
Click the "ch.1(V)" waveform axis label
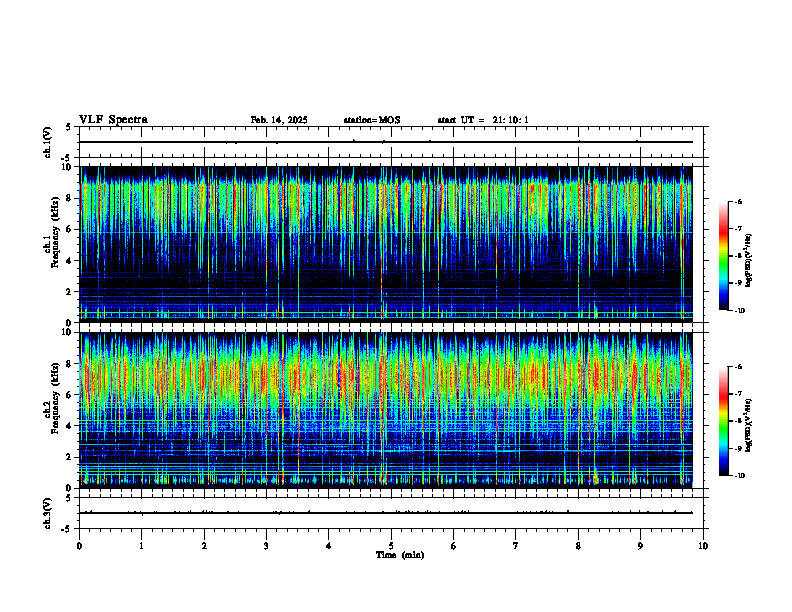click(x=48, y=142)
